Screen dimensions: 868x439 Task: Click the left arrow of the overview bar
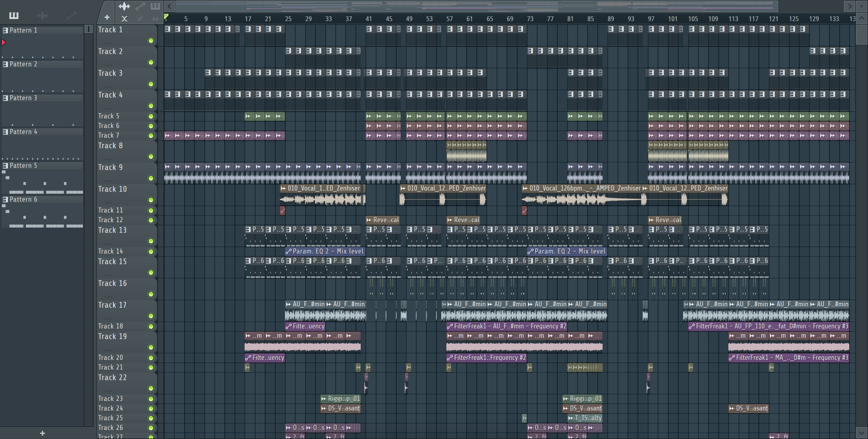[x=169, y=6]
